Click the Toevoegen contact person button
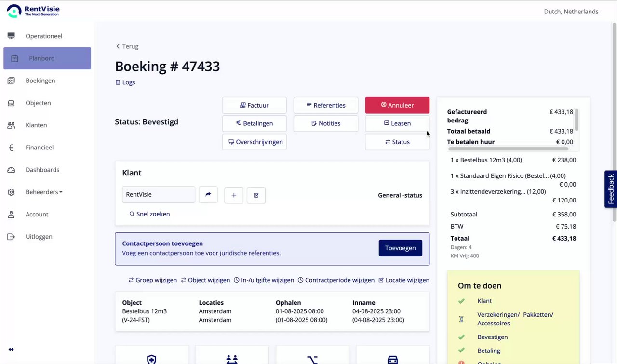The height and width of the screenshot is (364, 617). click(400, 248)
